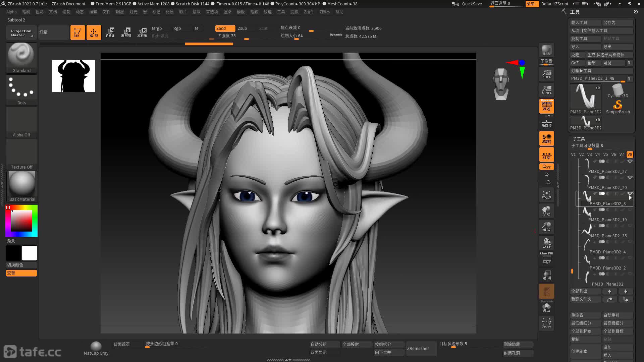Toggle Edit mode button

[77, 32]
